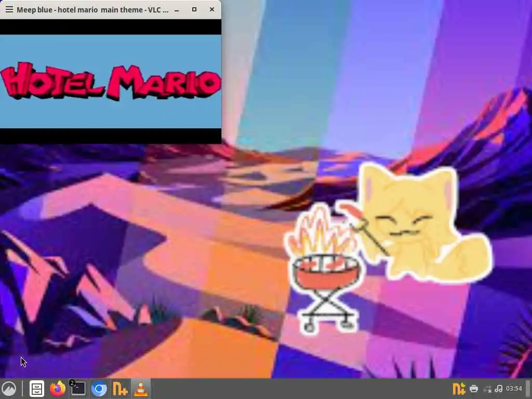Open the VLC window hamburger menu
This screenshot has height=399, width=532.
click(x=9, y=9)
